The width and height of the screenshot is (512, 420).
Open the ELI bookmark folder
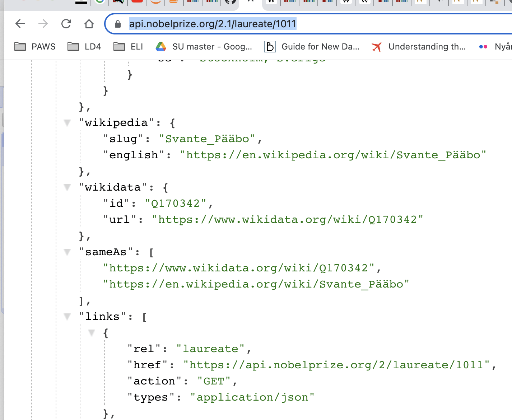tap(128, 47)
